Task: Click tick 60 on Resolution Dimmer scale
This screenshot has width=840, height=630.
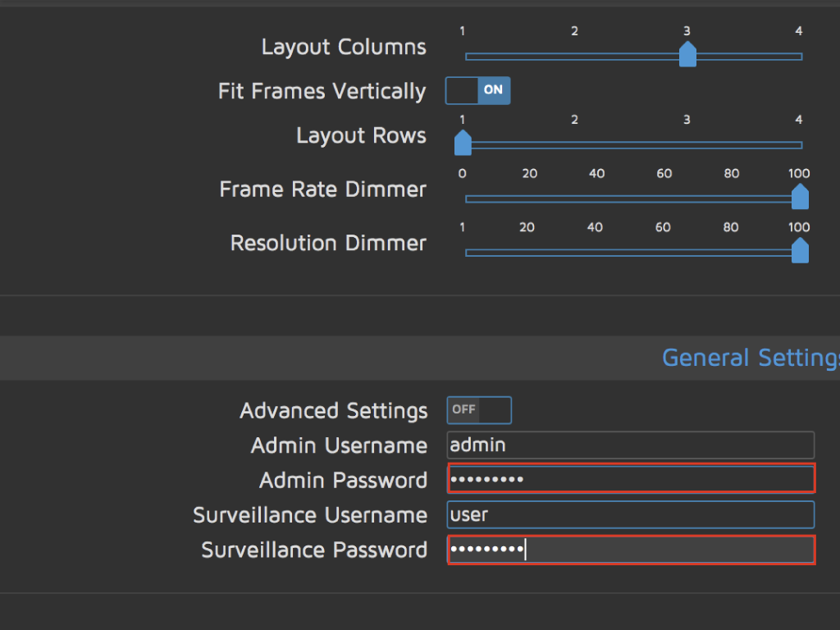Action: (663, 227)
